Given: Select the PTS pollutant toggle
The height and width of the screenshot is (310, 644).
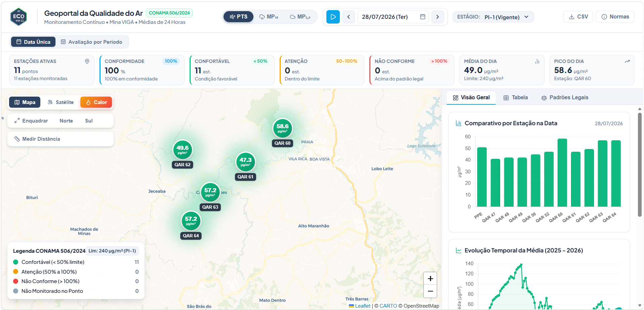Looking at the screenshot, I should (238, 17).
